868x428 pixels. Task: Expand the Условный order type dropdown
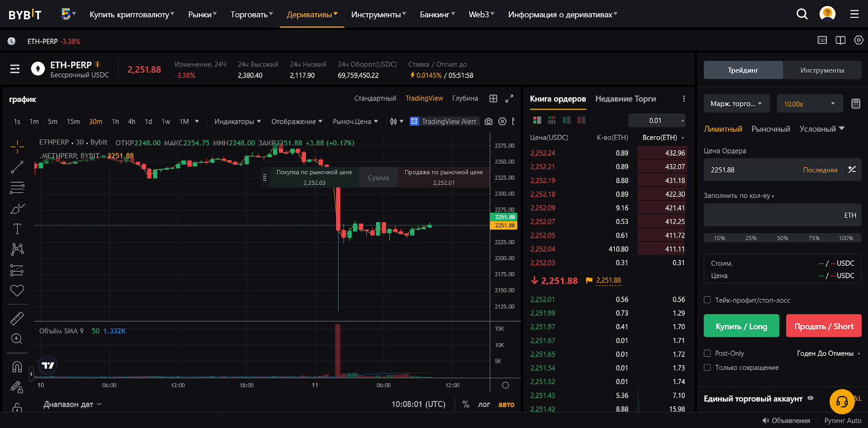(x=822, y=129)
